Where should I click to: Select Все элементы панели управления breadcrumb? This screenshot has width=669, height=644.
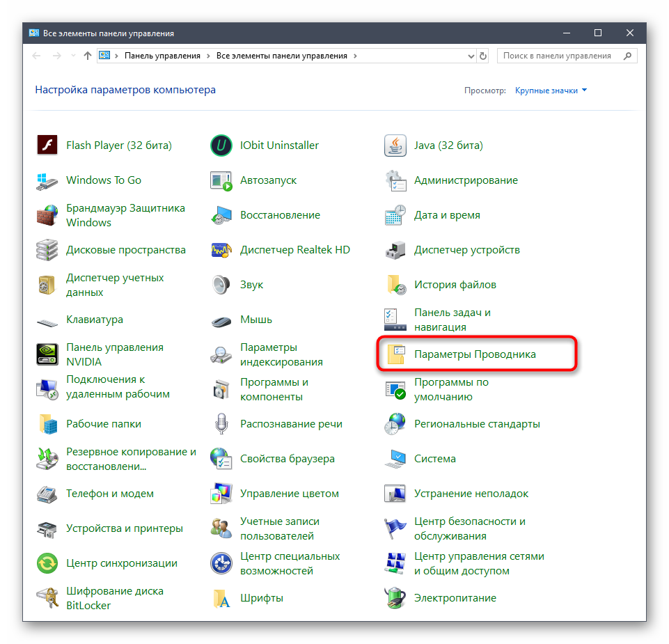283,56
